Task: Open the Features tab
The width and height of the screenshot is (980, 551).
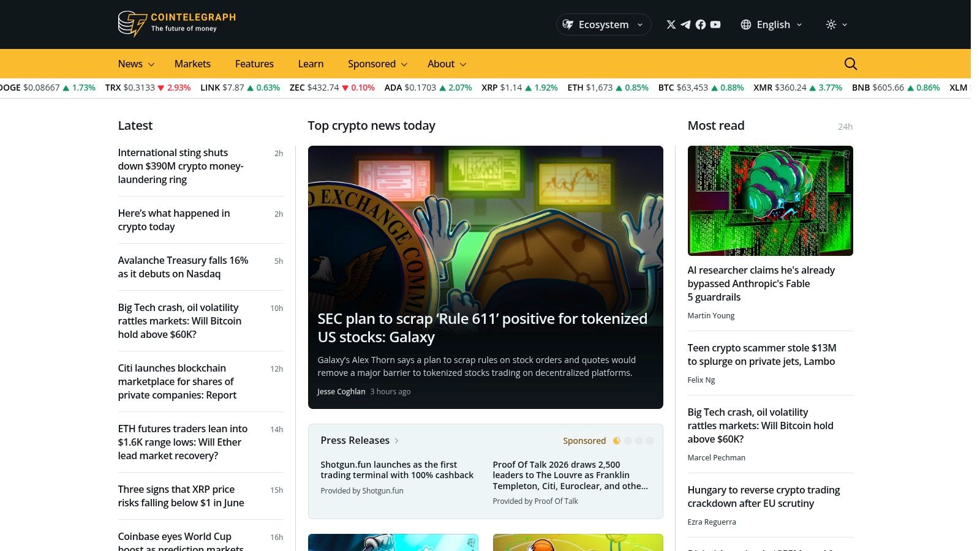Action: [x=254, y=64]
